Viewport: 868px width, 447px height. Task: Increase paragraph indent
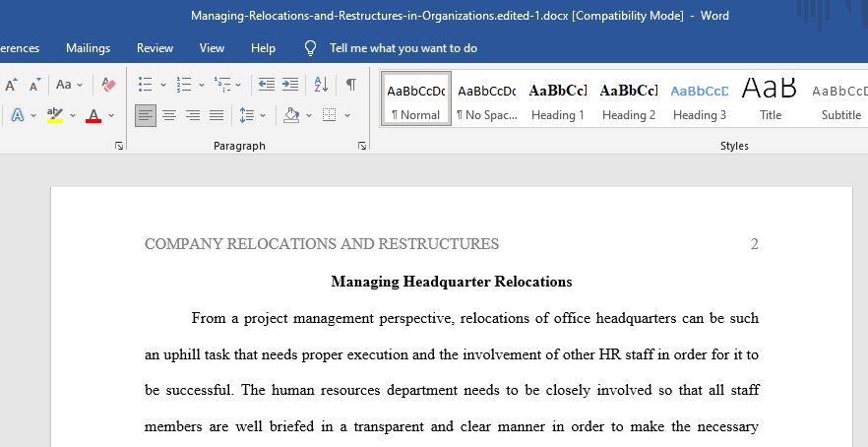pyautogui.click(x=290, y=85)
